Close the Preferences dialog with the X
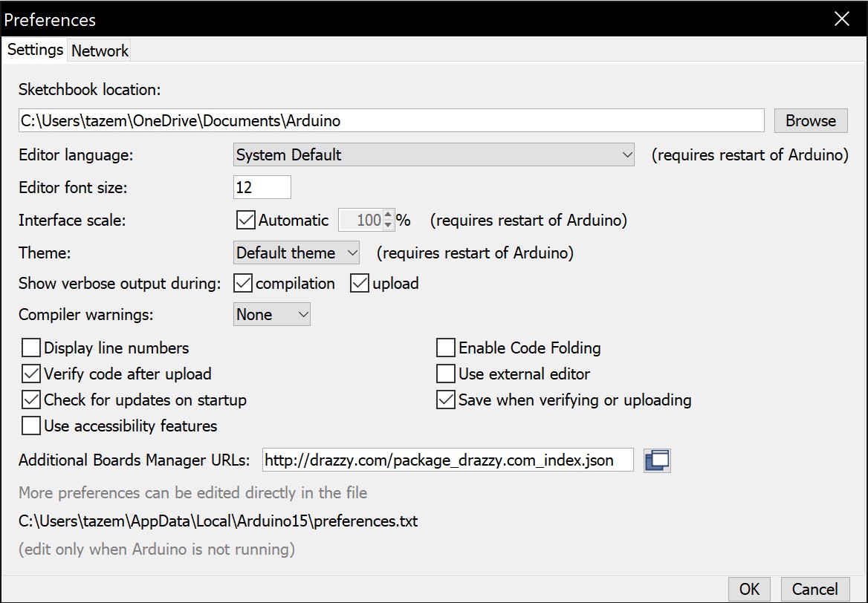Screen dimensions: 868x603 [842, 19]
